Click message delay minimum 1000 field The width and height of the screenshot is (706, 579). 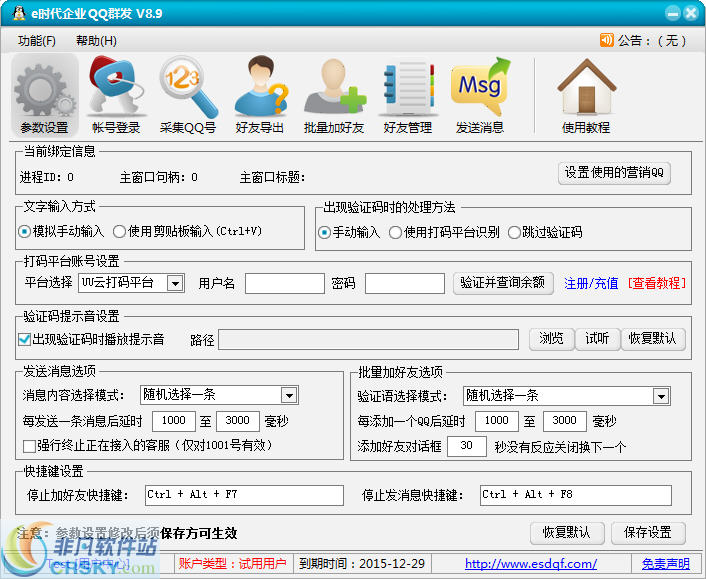coord(174,421)
